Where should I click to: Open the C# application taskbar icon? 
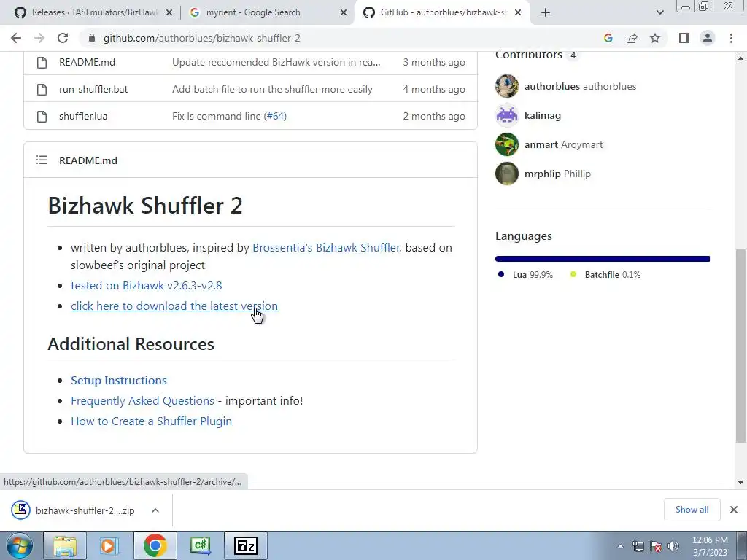[200, 545]
